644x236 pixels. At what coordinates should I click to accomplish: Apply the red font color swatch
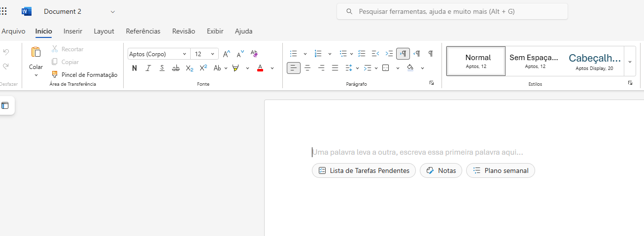point(260,68)
